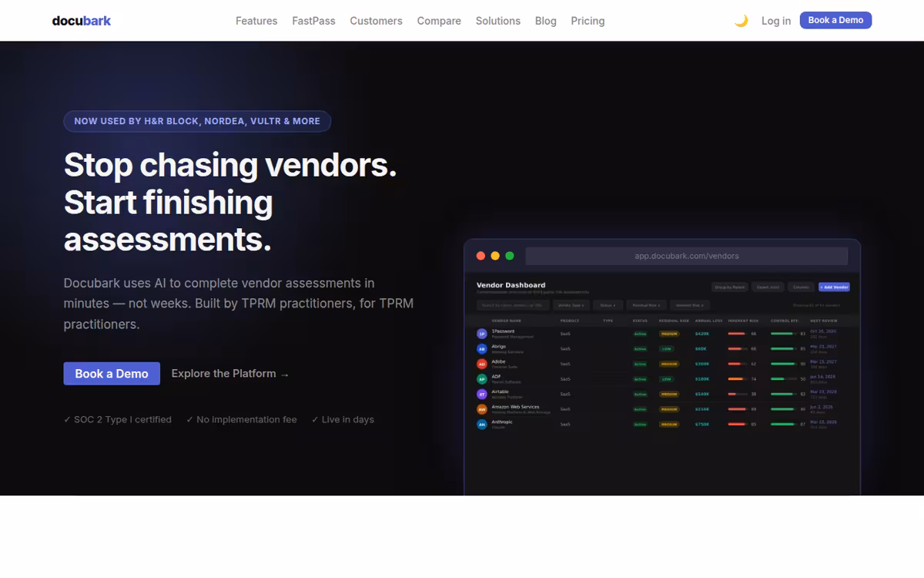Follow the Explore the Platform link

[x=230, y=374]
